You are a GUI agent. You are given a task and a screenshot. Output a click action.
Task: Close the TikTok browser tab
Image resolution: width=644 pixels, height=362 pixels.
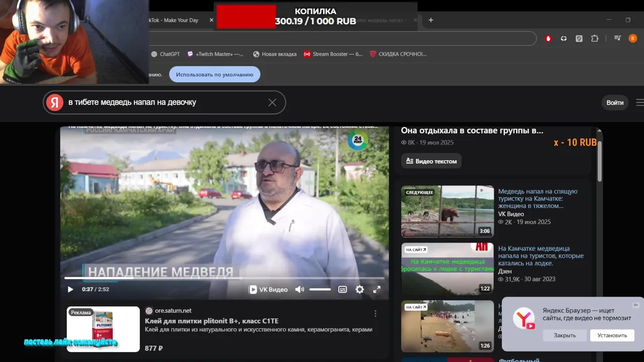click(211, 20)
